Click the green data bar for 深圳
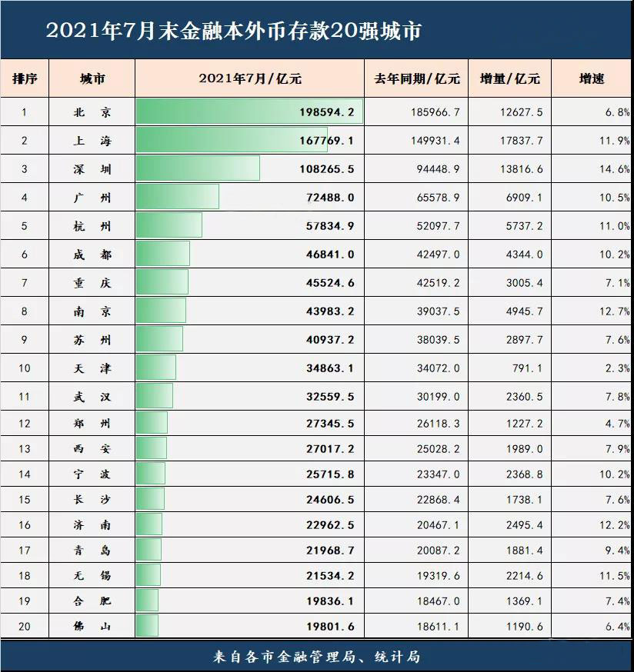634x672 pixels. point(198,168)
